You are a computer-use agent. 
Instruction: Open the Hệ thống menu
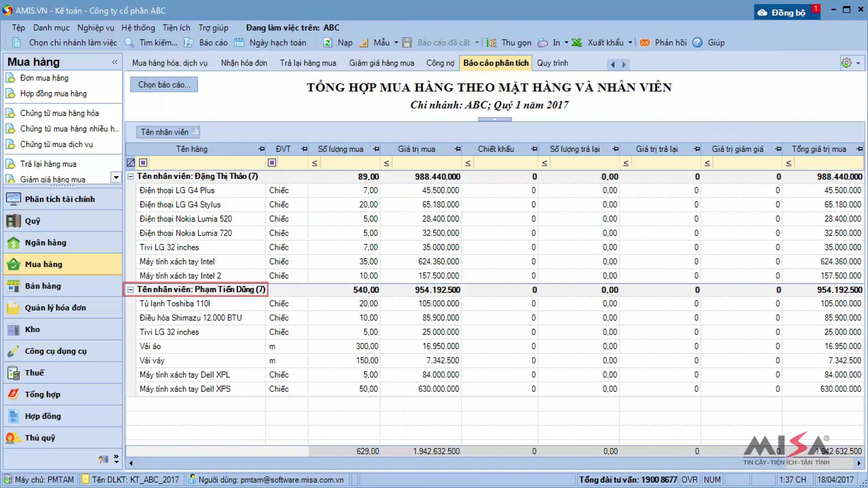coord(138,28)
